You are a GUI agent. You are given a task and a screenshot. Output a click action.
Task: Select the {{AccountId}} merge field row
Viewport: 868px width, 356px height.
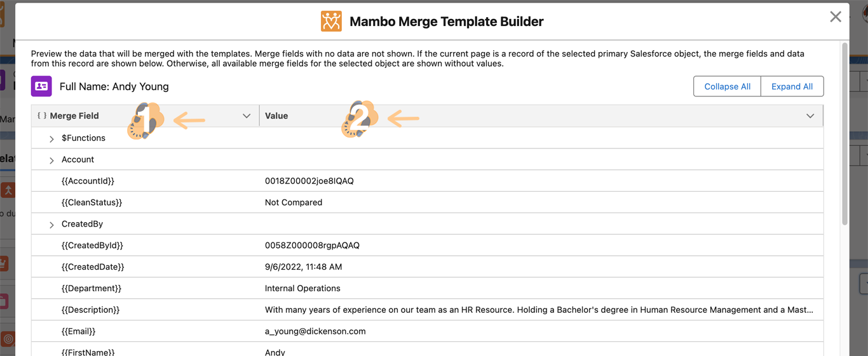tap(88, 181)
